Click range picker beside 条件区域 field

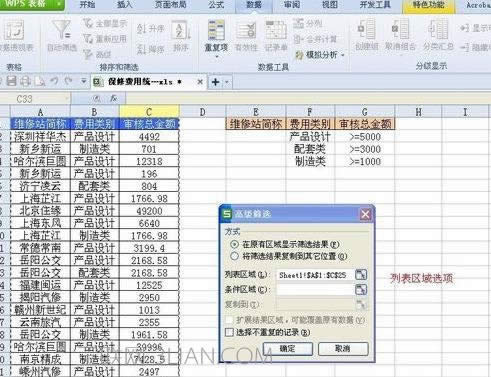point(361,289)
